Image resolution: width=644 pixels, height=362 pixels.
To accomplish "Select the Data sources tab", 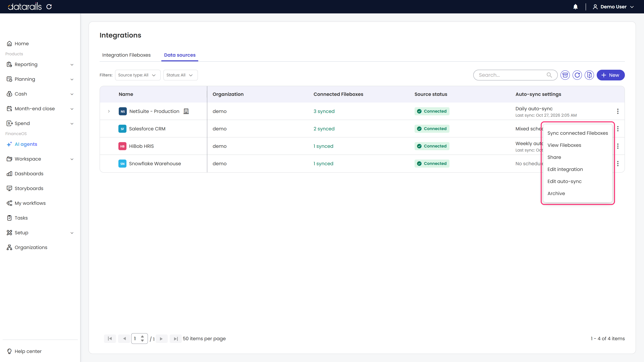I will (x=180, y=55).
